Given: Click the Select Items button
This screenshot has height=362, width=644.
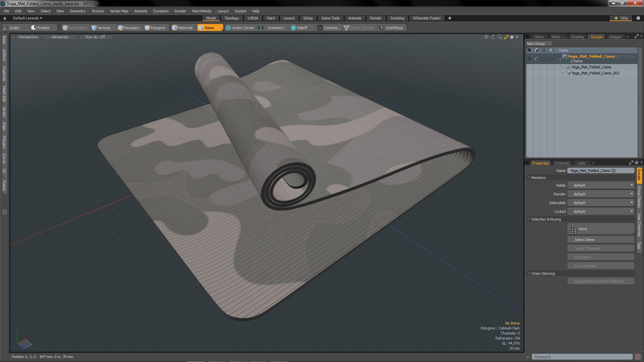Looking at the screenshot, I should 600,240.
